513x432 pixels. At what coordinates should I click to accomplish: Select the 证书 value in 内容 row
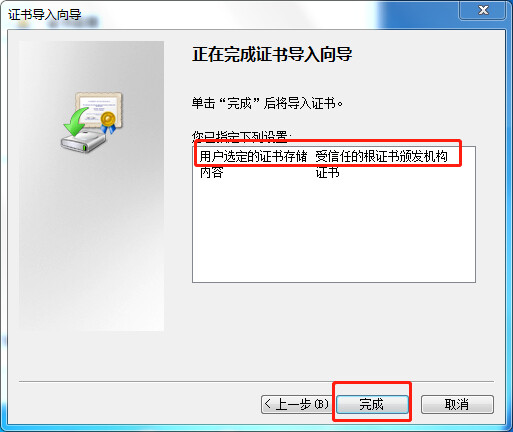pyautogui.click(x=327, y=173)
